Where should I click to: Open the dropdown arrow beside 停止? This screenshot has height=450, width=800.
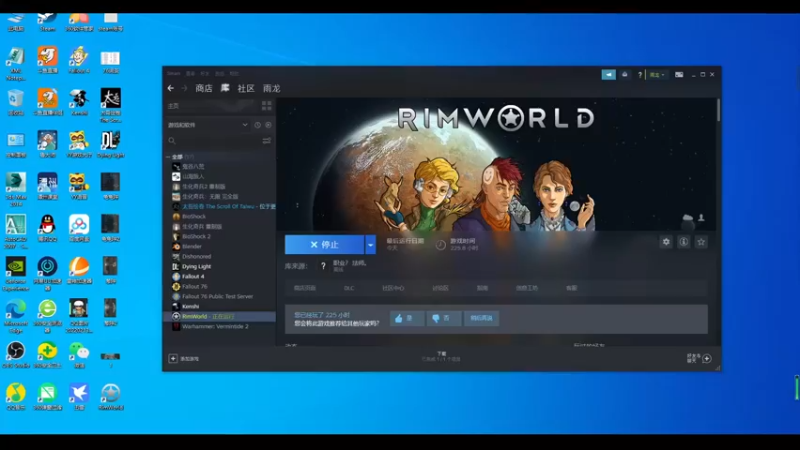click(370, 245)
